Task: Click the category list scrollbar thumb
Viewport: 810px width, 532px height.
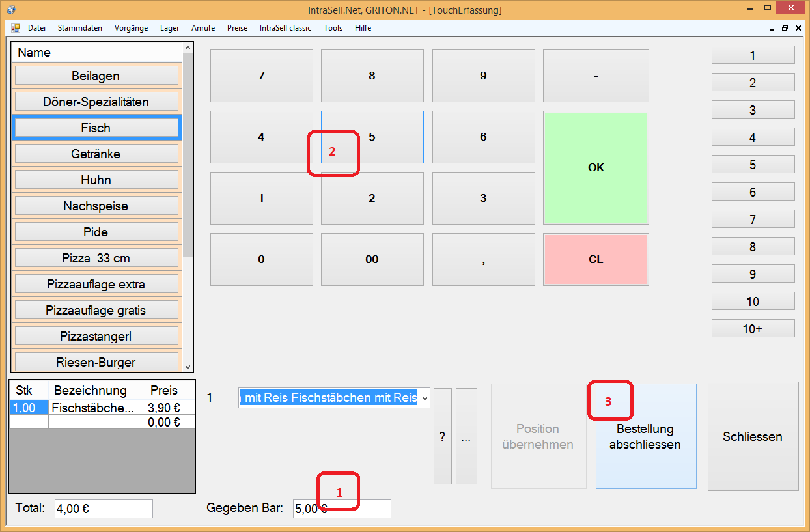Action: [x=188, y=154]
